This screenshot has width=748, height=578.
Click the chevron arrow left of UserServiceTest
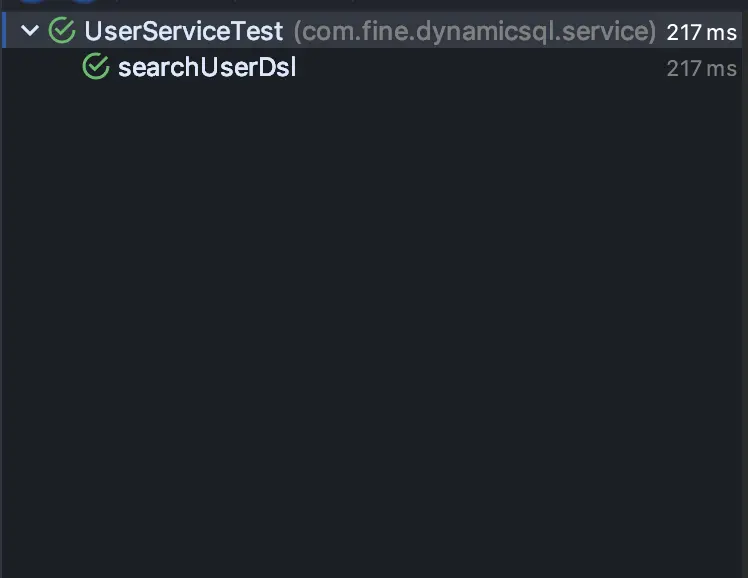click(30, 31)
